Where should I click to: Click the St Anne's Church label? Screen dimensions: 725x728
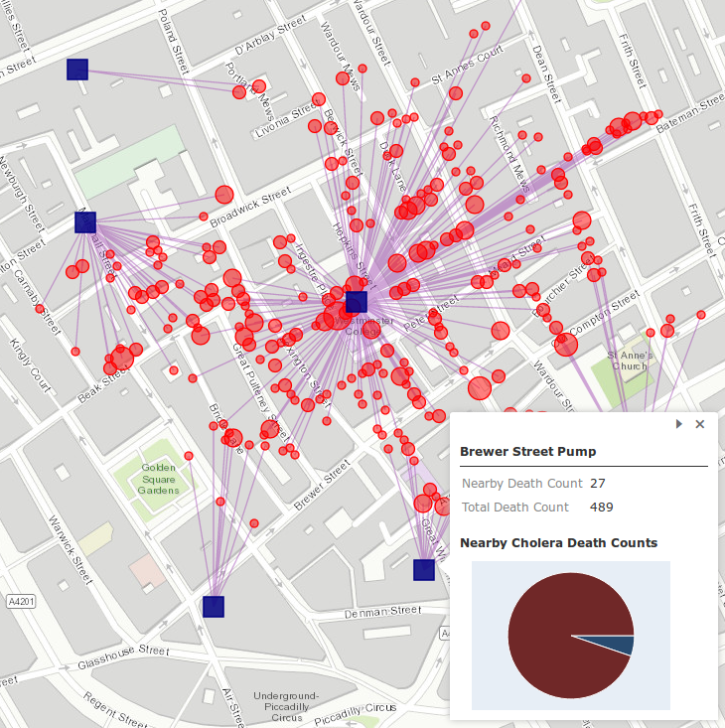pyautogui.click(x=628, y=360)
